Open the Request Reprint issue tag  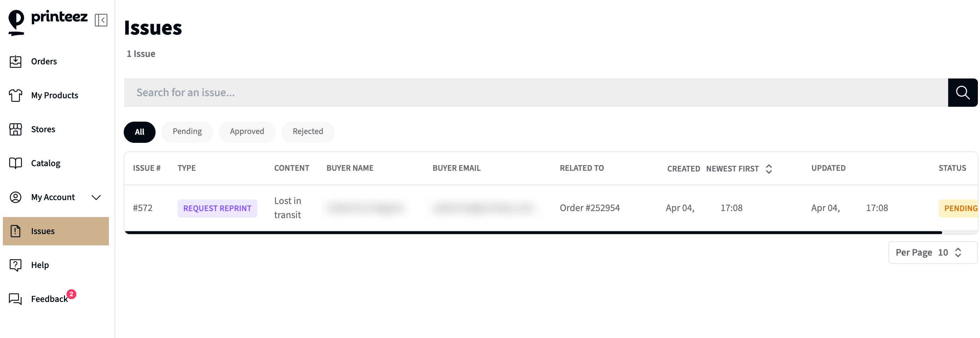tap(217, 208)
